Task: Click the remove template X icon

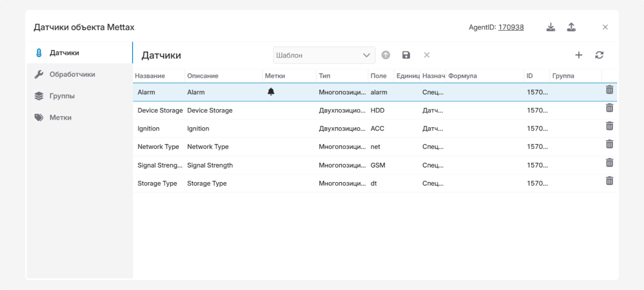Action: pyautogui.click(x=427, y=55)
